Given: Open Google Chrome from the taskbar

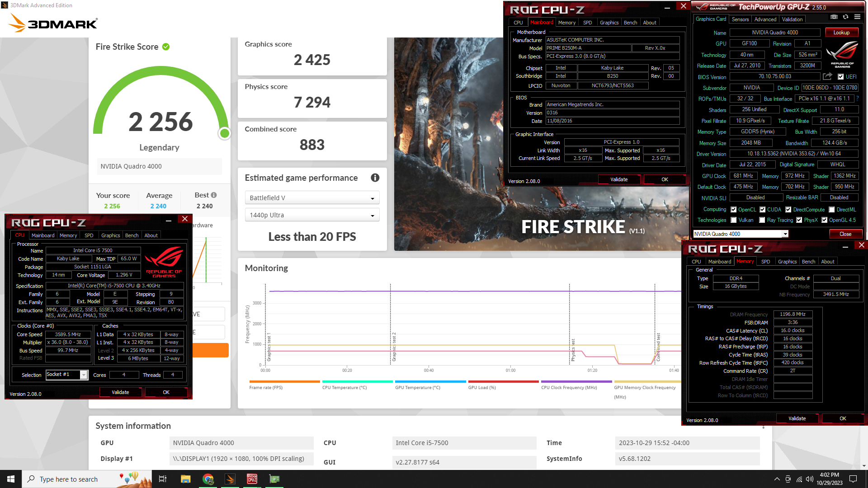Looking at the screenshot, I should coord(208,479).
